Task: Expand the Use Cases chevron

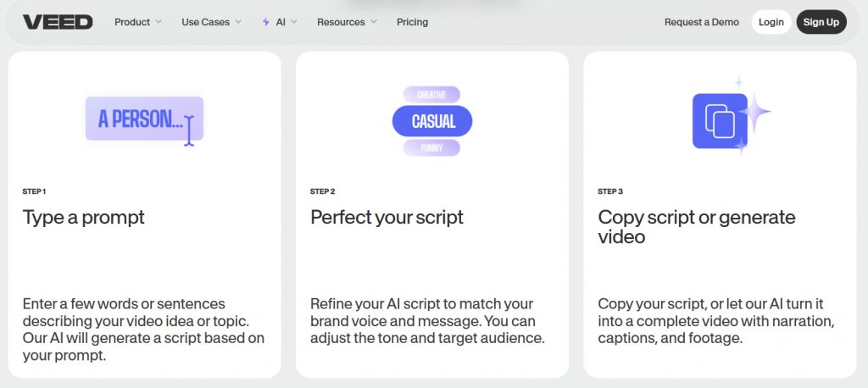Action: 238,22
